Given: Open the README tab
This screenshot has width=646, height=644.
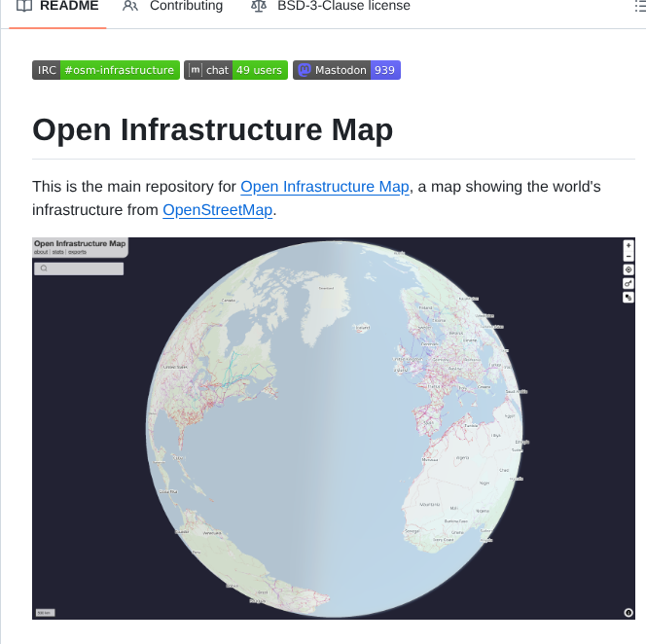Looking at the screenshot, I should tap(57, 7).
